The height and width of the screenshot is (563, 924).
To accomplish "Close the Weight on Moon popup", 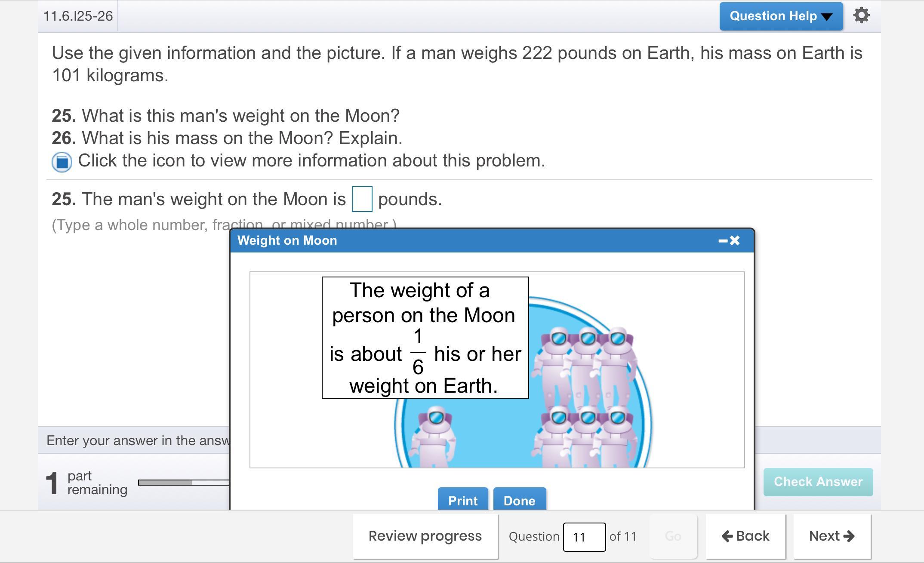I will [x=735, y=241].
